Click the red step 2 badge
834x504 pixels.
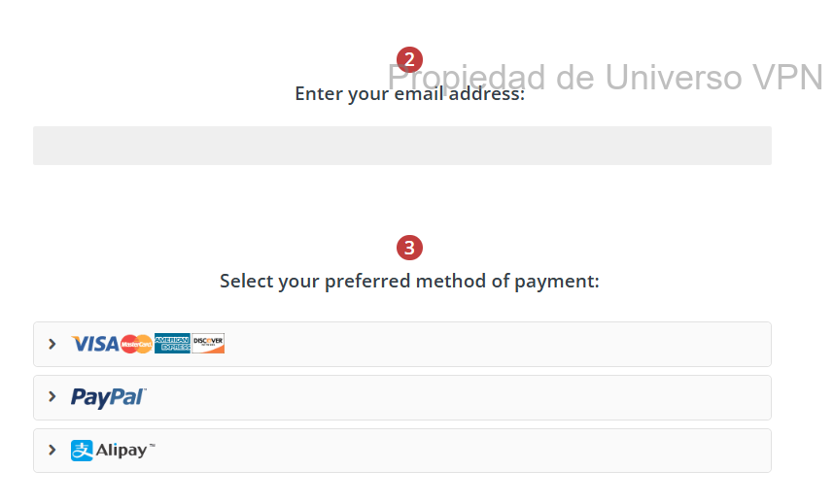409,59
